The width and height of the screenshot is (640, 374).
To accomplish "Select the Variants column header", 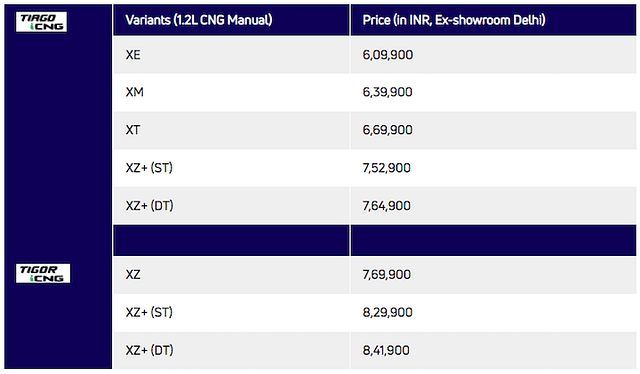I will [x=231, y=20].
